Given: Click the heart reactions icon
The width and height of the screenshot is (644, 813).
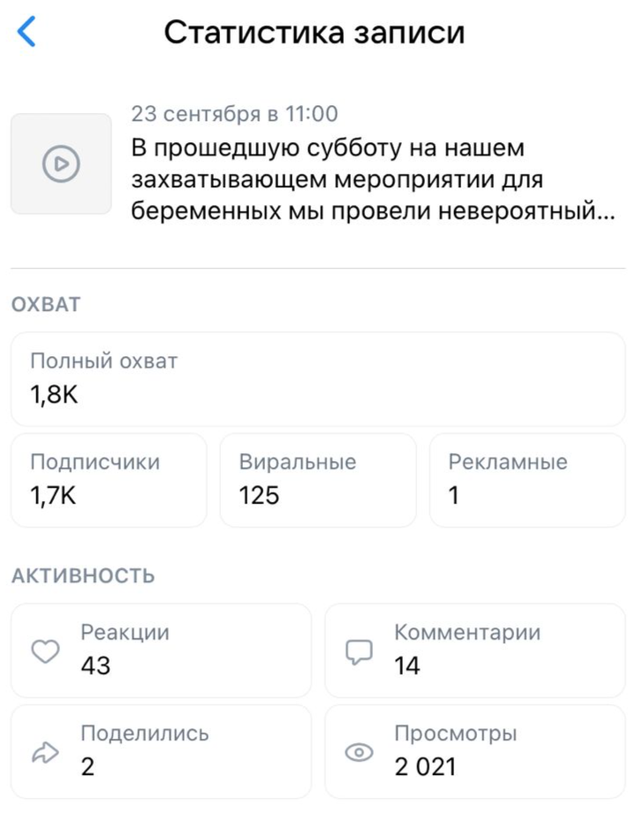Looking at the screenshot, I should (45, 651).
